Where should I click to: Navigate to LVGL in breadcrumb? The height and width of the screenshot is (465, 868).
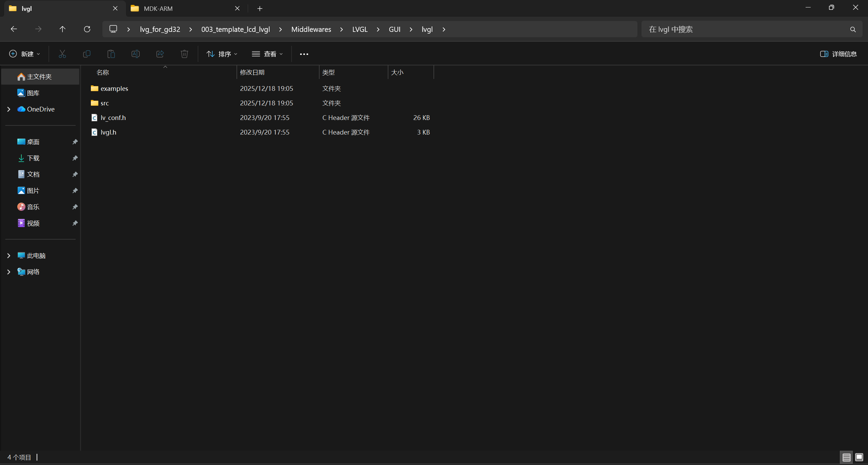click(360, 29)
